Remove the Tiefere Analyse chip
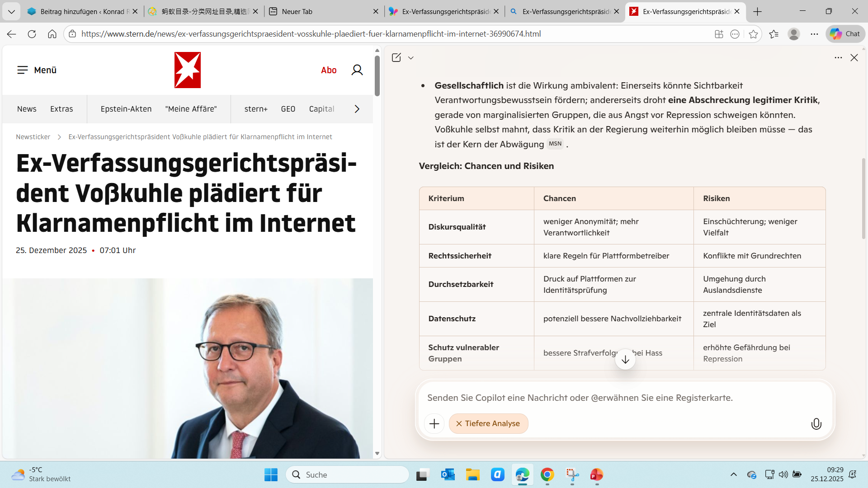 459,424
